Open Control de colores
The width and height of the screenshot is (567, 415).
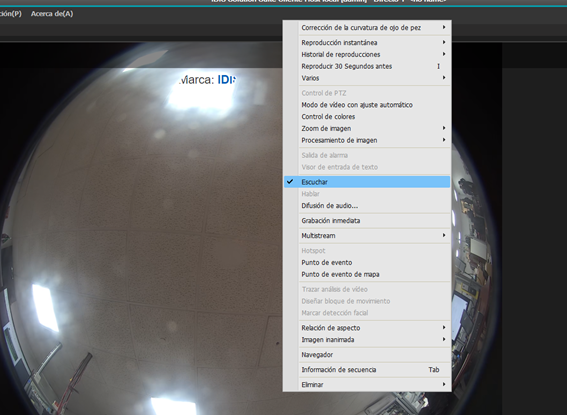click(x=367, y=116)
